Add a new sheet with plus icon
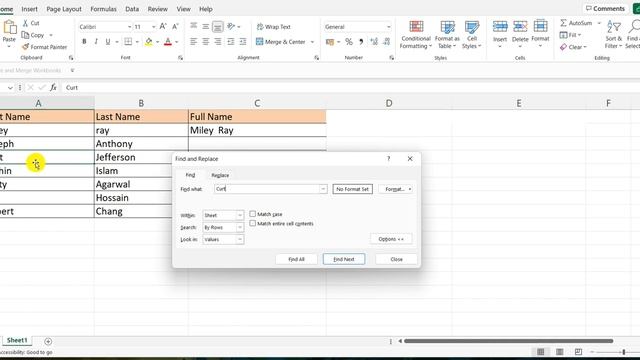 coord(48,341)
